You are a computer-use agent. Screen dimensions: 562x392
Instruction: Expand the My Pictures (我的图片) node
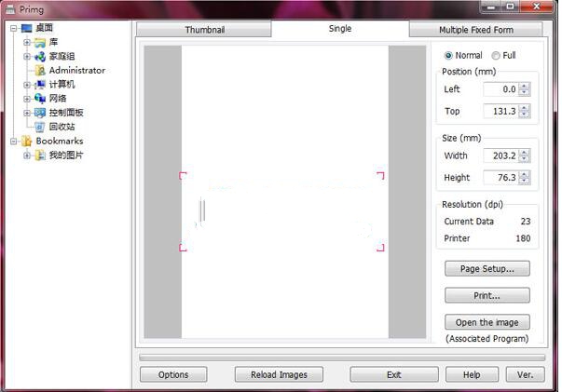[x=26, y=155]
